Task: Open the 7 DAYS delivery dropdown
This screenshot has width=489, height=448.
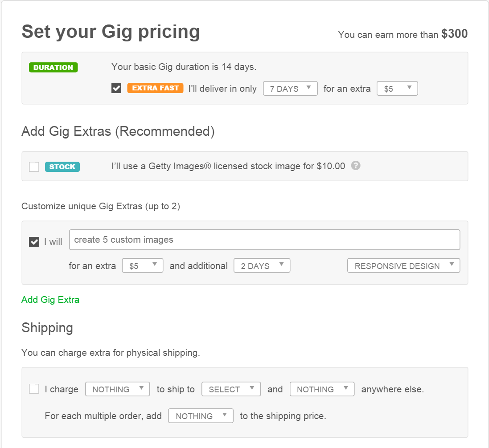Action: (290, 89)
